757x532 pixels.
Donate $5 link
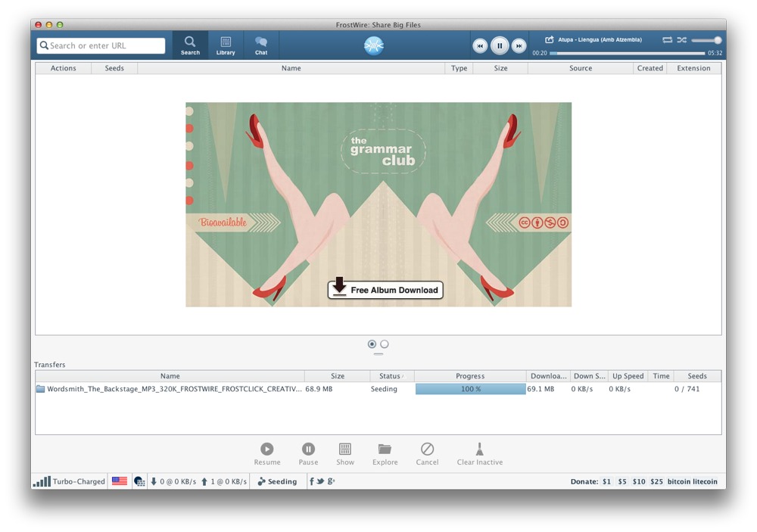(622, 481)
